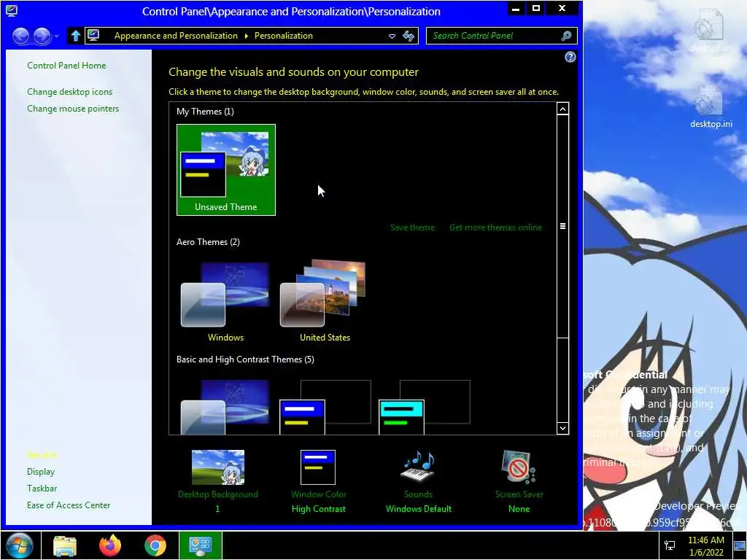The image size is (747, 560).
Task: Select the United States Aero theme
Action: pos(325,301)
